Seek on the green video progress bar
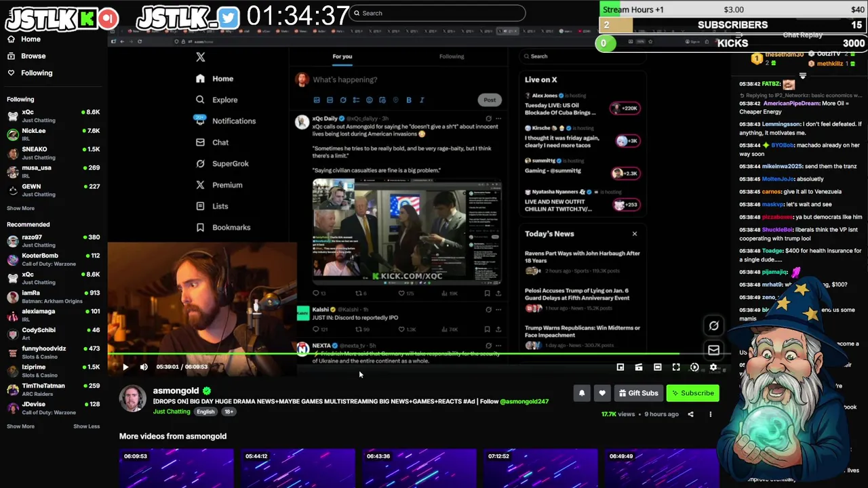The width and height of the screenshot is (868, 488). tap(393, 354)
